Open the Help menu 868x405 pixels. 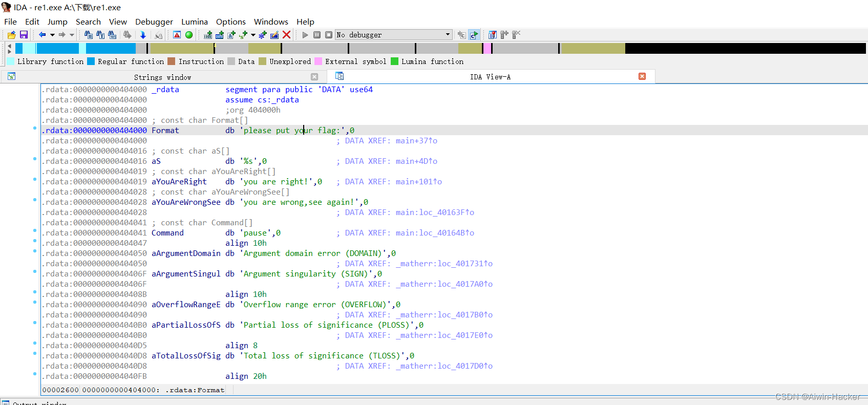[305, 22]
